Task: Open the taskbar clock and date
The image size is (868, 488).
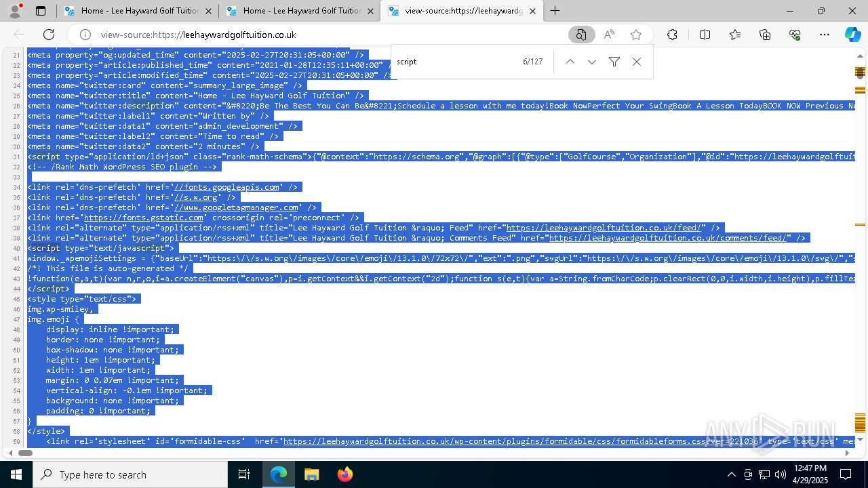Action: (x=810, y=474)
